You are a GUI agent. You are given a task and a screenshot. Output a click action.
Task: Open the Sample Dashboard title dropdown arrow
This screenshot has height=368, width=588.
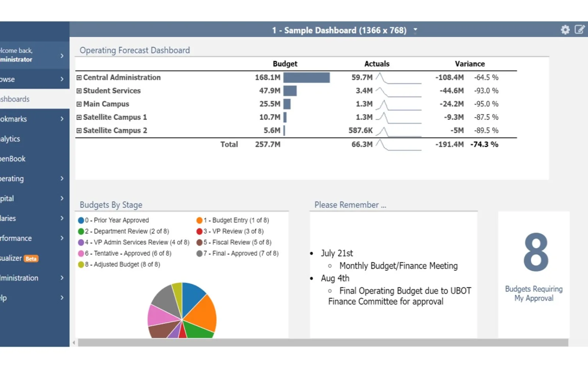pyautogui.click(x=415, y=29)
